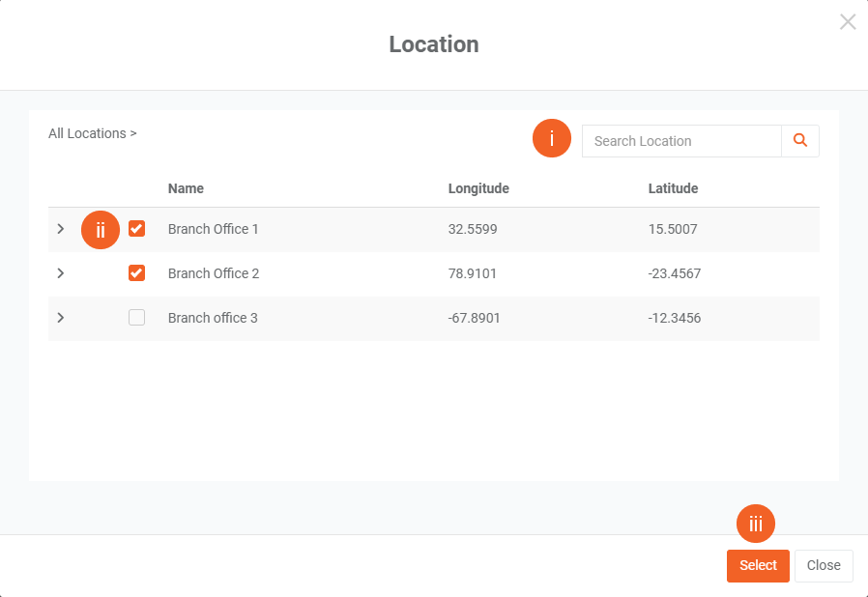This screenshot has width=868, height=597.
Task: Uncheck the Branch Office 2 checkbox
Action: click(137, 273)
